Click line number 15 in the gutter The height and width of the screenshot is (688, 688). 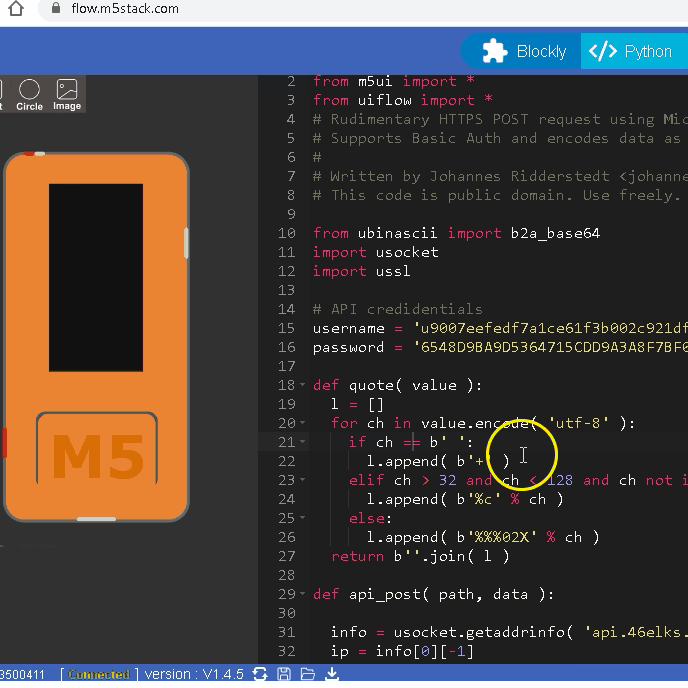click(287, 328)
